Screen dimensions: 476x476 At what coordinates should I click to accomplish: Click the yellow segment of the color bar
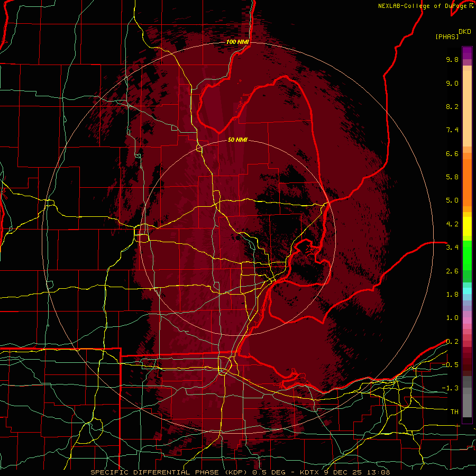point(467,226)
